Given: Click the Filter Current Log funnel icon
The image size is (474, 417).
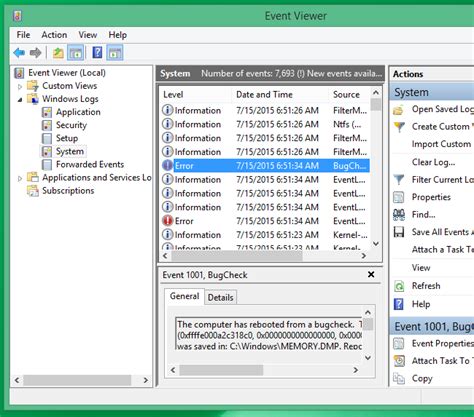Looking at the screenshot, I should click(x=399, y=180).
